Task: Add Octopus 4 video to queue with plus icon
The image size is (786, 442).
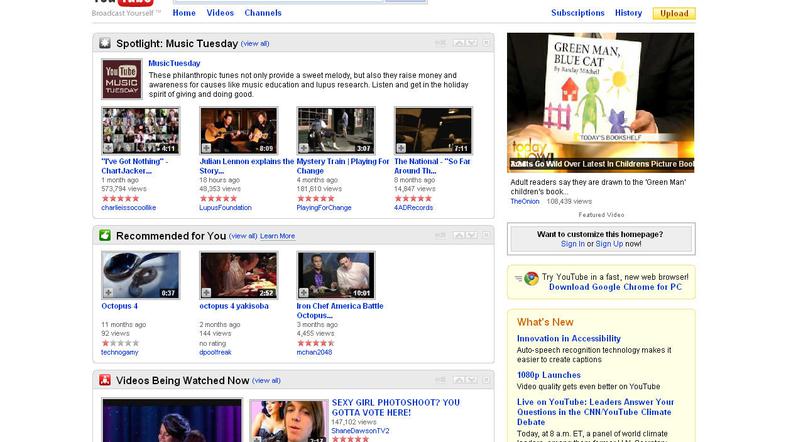Action: [x=108, y=292]
